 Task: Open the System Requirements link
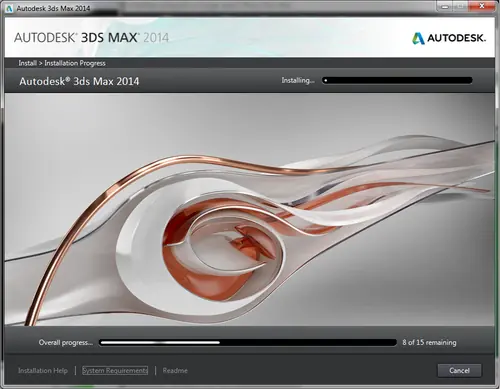[x=115, y=370]
